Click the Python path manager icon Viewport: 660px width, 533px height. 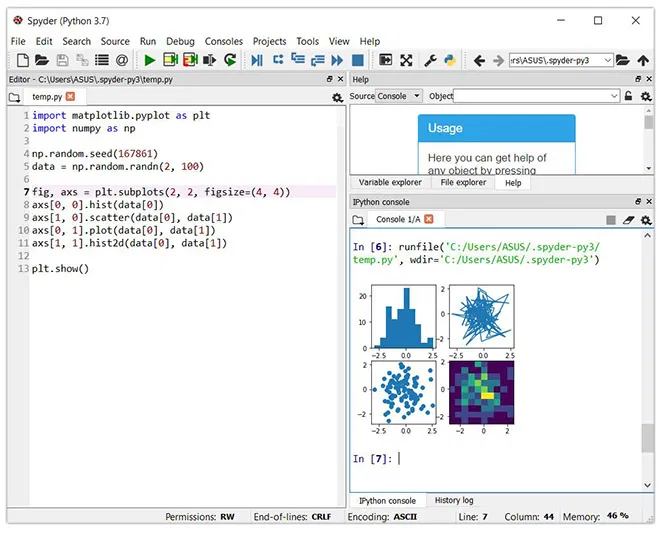(450, 61)
